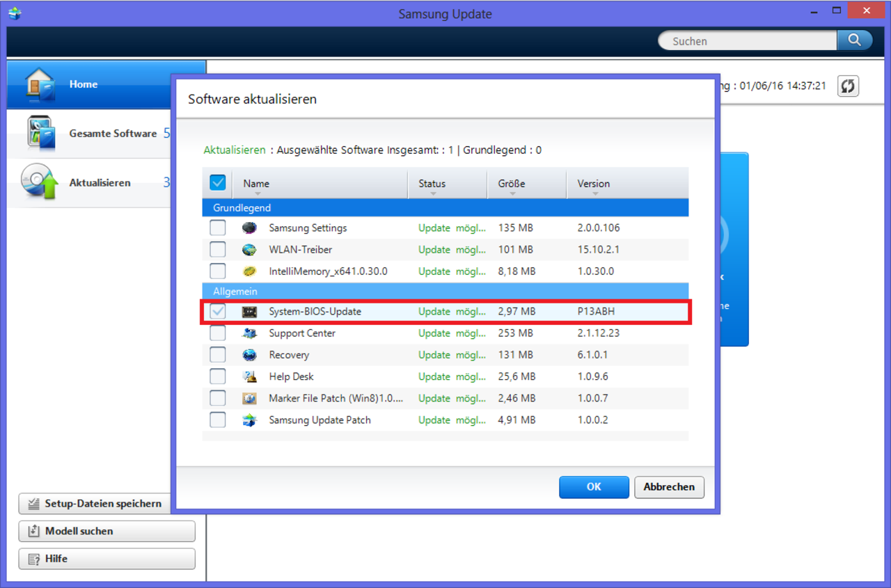The image size is (891, 588).
Task: Click the refresh icon next to the timestamp
Action: coord(848,86)
